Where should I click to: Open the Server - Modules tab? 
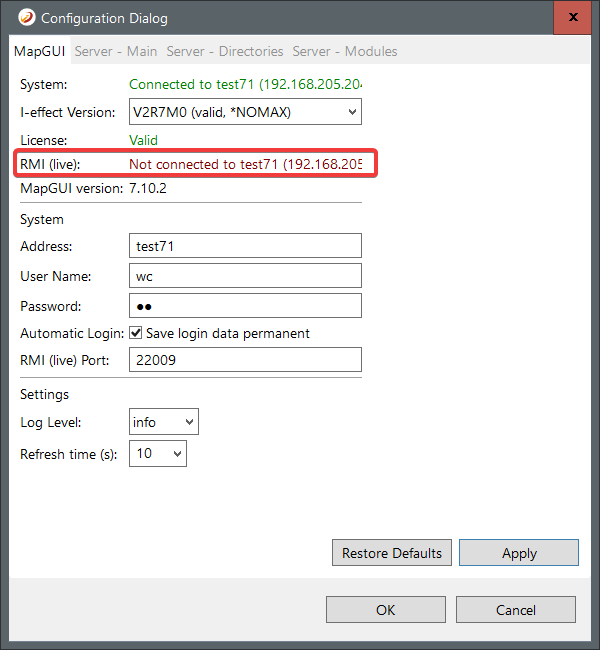[x=344, y=51]
